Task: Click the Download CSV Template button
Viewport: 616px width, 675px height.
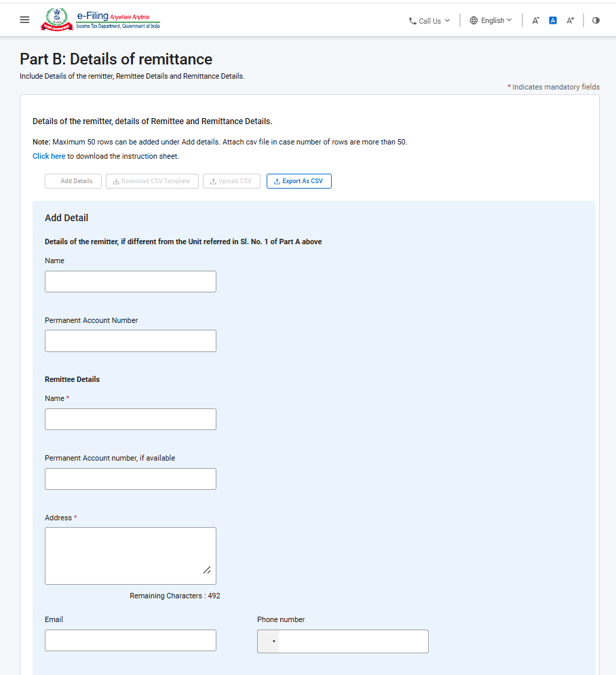Action: click(x=152, y=181)
